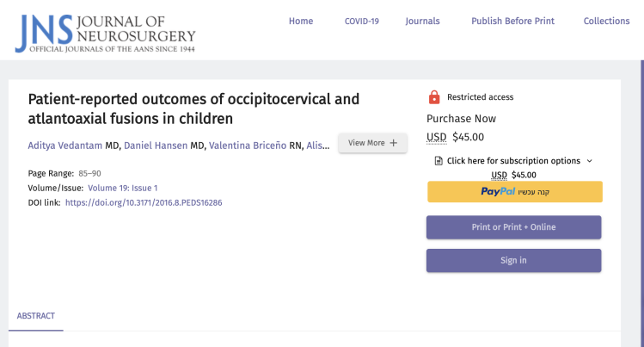
Task: Open author Aditya Vedantam's link
Action: coord(65,145)
